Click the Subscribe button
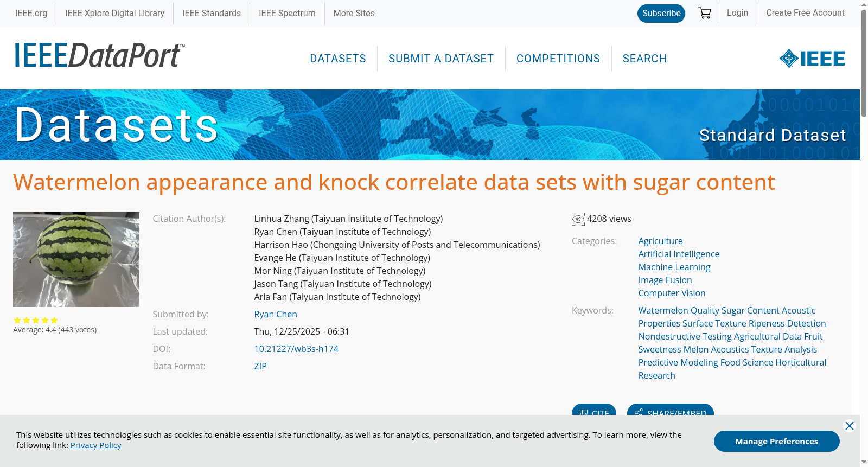This screenshot has width=868, height=467. click(661, 14)
